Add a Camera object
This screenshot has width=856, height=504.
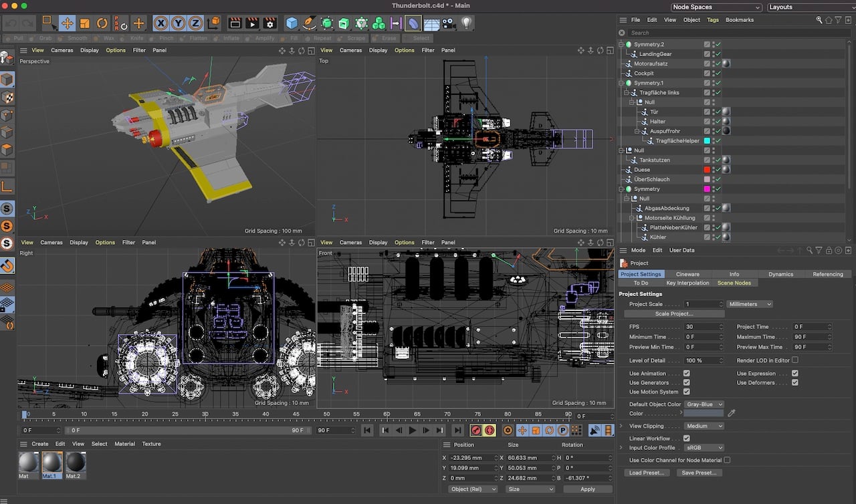[x=448, y=23]
